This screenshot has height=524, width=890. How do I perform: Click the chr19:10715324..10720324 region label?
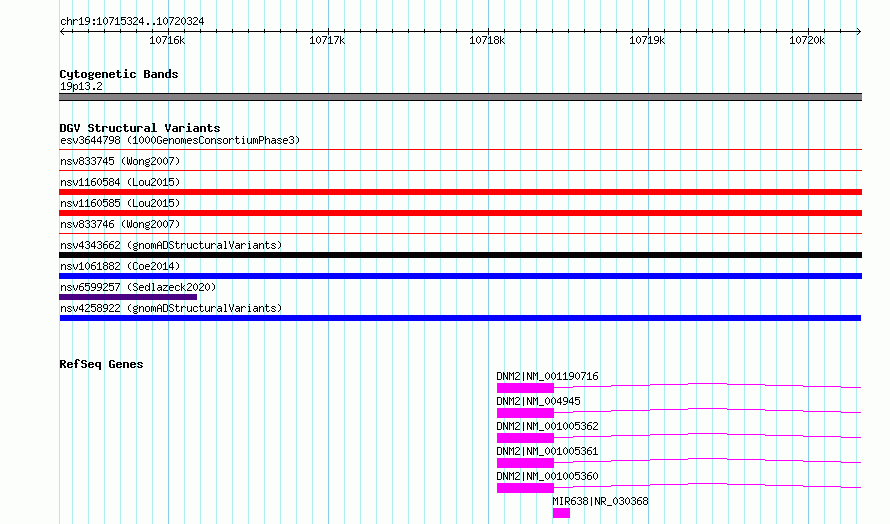132,21
